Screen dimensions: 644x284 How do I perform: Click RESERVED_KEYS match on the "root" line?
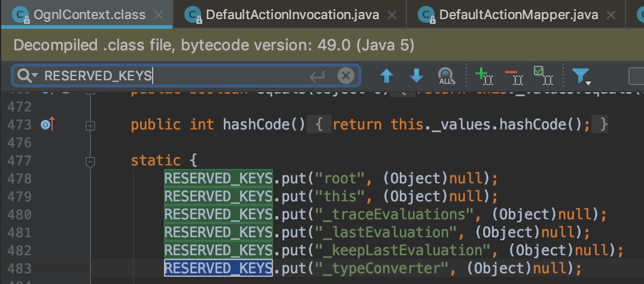(218, 179)
